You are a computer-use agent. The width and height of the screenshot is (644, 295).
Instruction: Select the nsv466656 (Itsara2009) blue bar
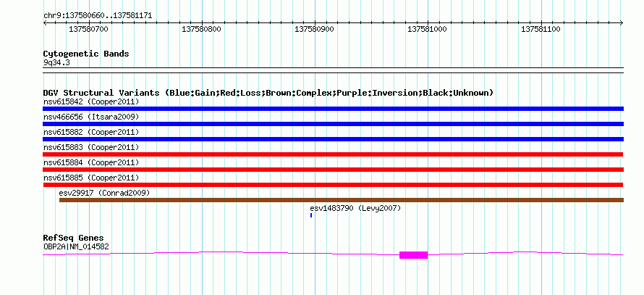click(333, 124)
